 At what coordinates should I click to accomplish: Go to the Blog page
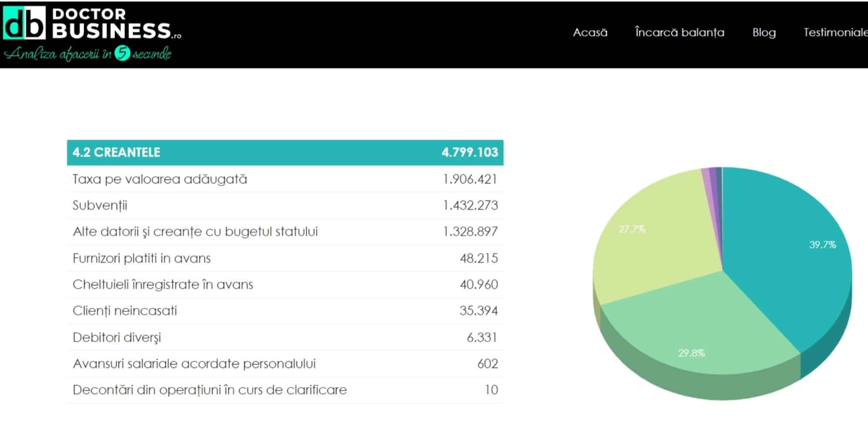click(764, 33)
